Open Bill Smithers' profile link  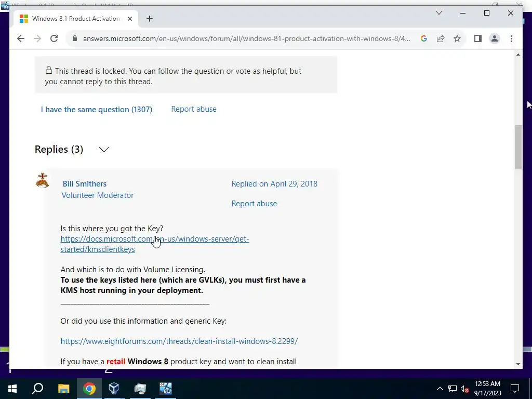click(x=85, y=183)
